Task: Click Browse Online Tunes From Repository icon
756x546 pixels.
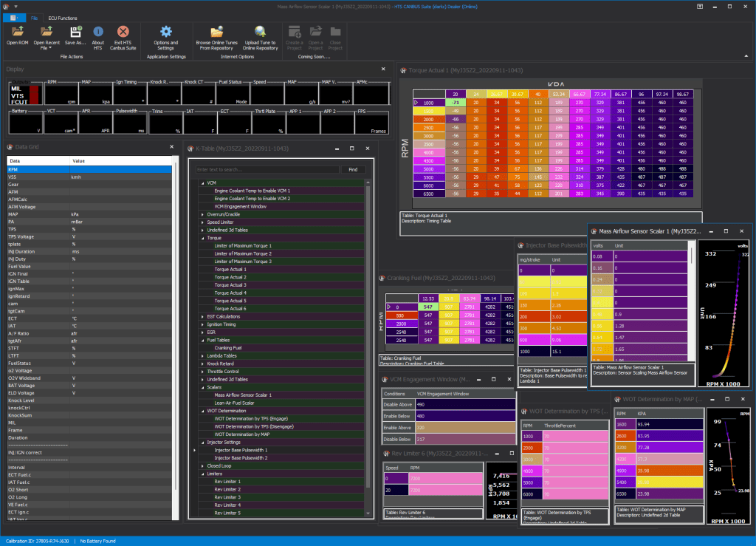Action: pyautogui.click(x=216, y=32)
